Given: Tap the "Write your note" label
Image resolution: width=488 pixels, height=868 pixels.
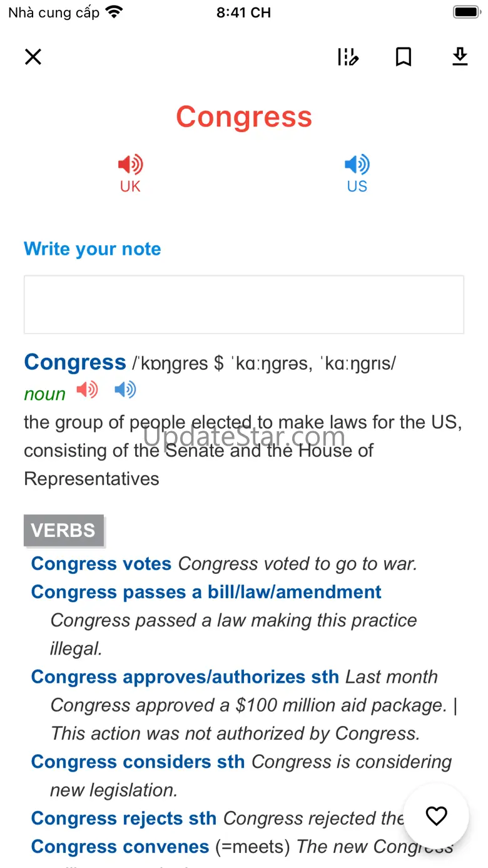Looking at the screenshot, I should point(93,249).
